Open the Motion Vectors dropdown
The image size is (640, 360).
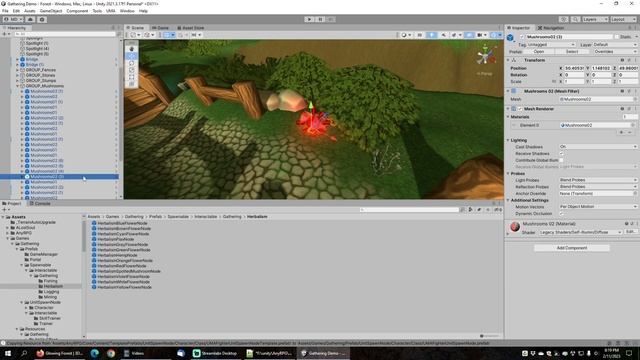point(598,207)
